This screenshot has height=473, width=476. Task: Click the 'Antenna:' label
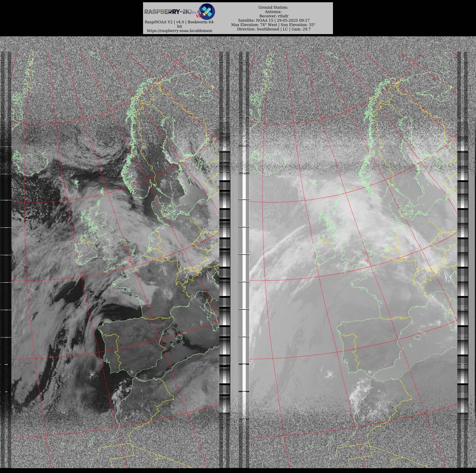pyautogui.click(x=273, y=12)
